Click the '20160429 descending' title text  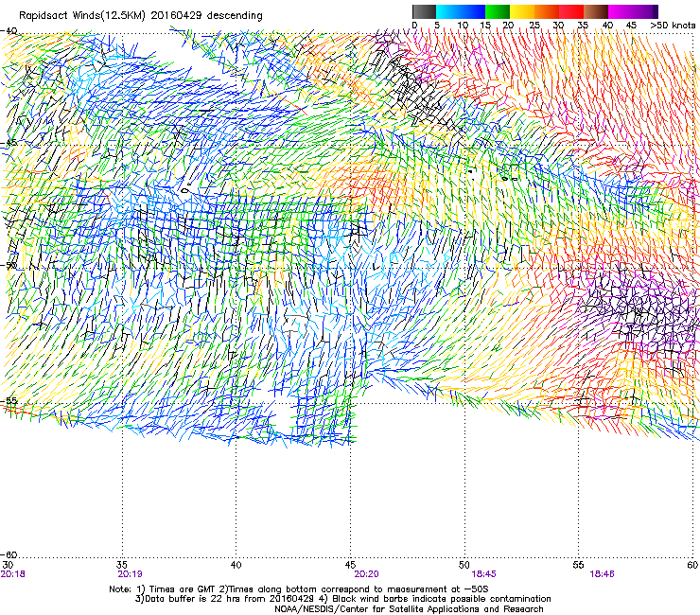point(206,16)
